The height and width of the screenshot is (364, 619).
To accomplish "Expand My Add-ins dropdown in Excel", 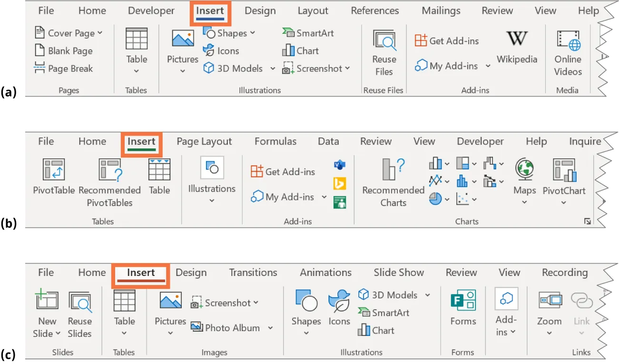I will [324, 197].
